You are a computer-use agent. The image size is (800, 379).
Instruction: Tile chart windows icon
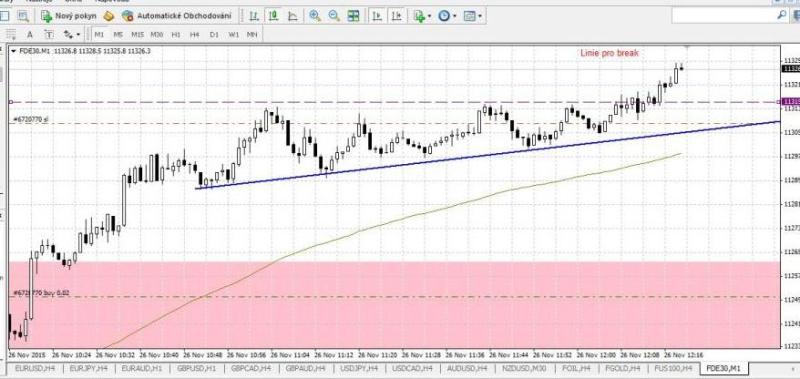point(354,16)
